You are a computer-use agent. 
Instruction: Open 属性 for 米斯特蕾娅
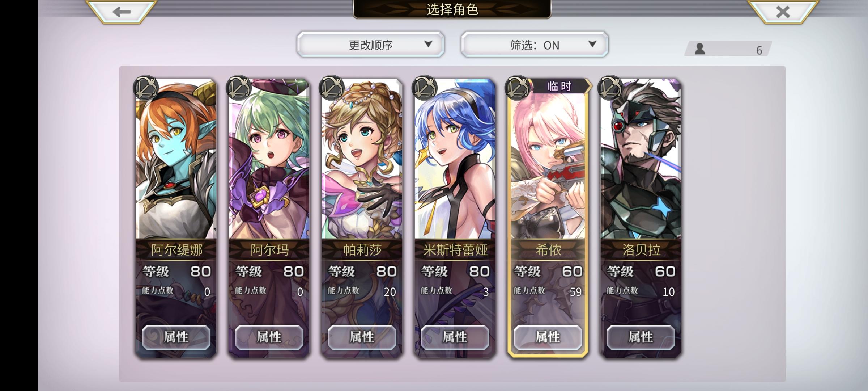coord(455,337)
